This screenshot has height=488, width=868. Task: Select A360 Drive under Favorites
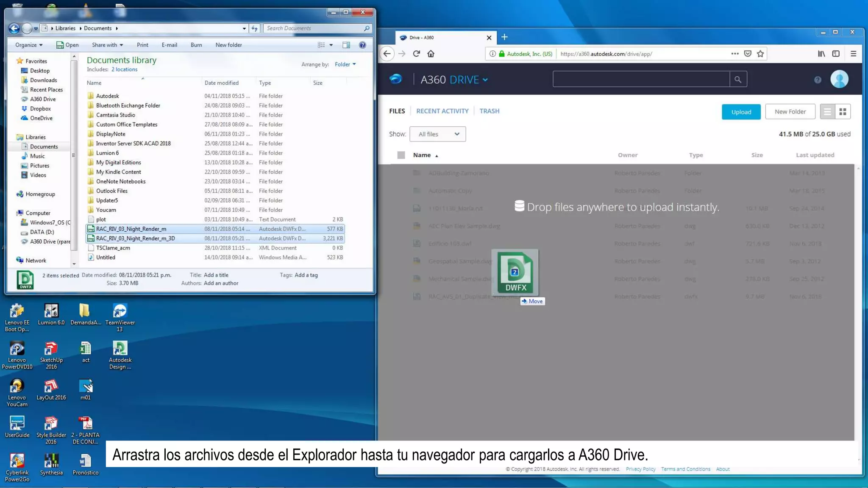coord(43,99)
